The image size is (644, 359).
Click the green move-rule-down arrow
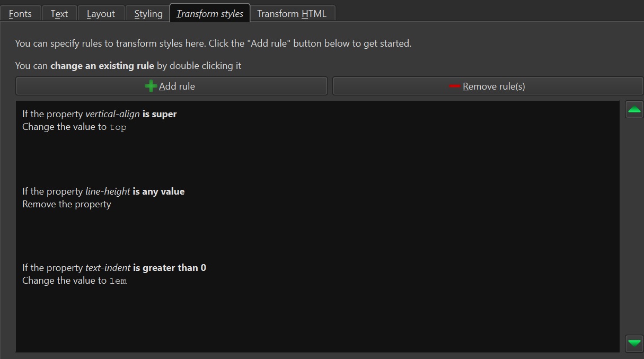click(634, 342)
